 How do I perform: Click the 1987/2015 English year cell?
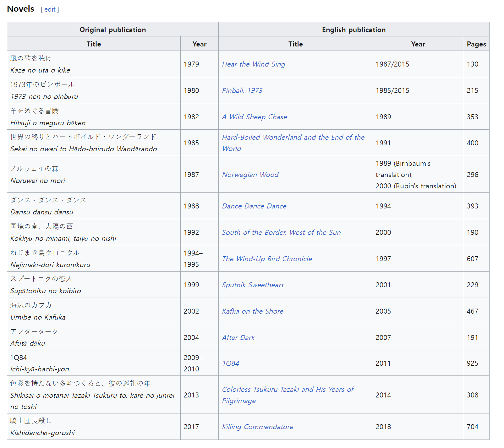coord(418,64)
